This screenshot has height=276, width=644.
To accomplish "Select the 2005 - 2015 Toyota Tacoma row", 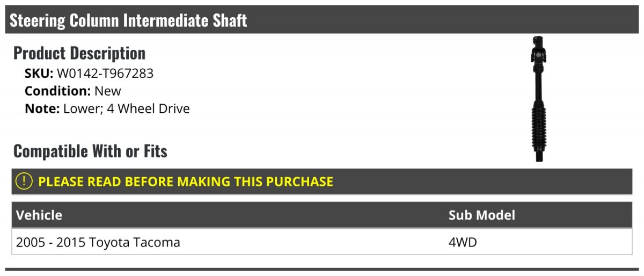I will [98, 243].
